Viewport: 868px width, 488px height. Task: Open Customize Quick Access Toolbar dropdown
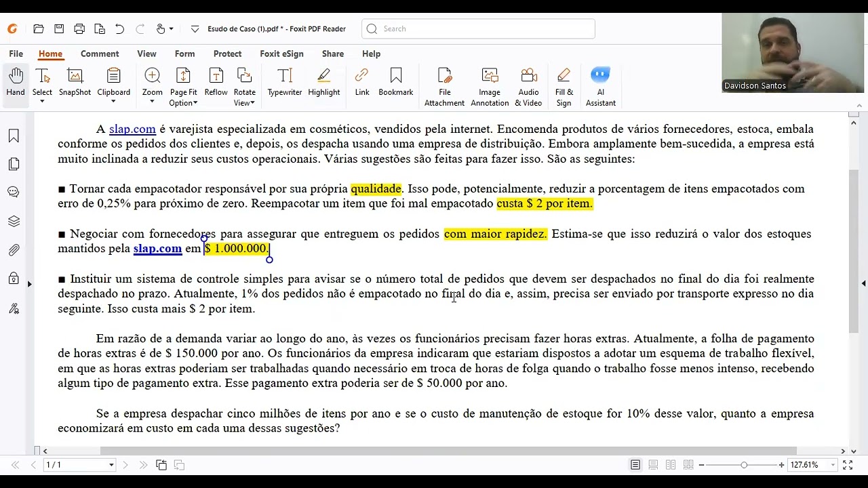(195, 29)
